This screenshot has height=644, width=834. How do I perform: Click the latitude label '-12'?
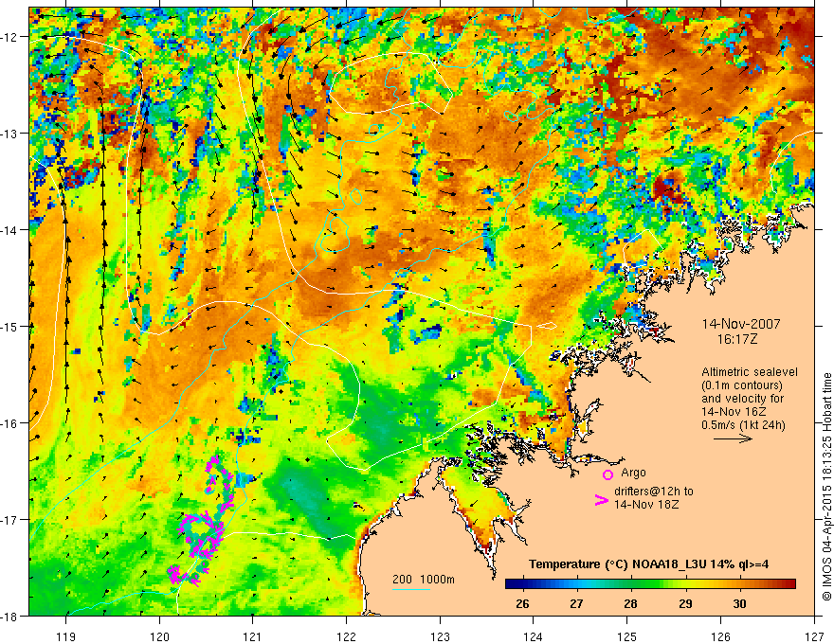point(11,37)
